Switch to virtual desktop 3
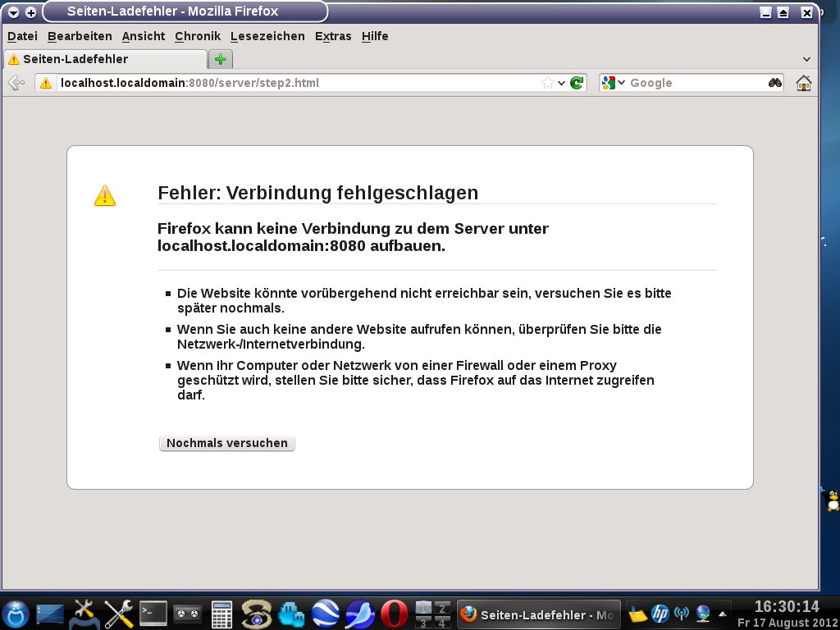840x630 pixels. [423, 622]
